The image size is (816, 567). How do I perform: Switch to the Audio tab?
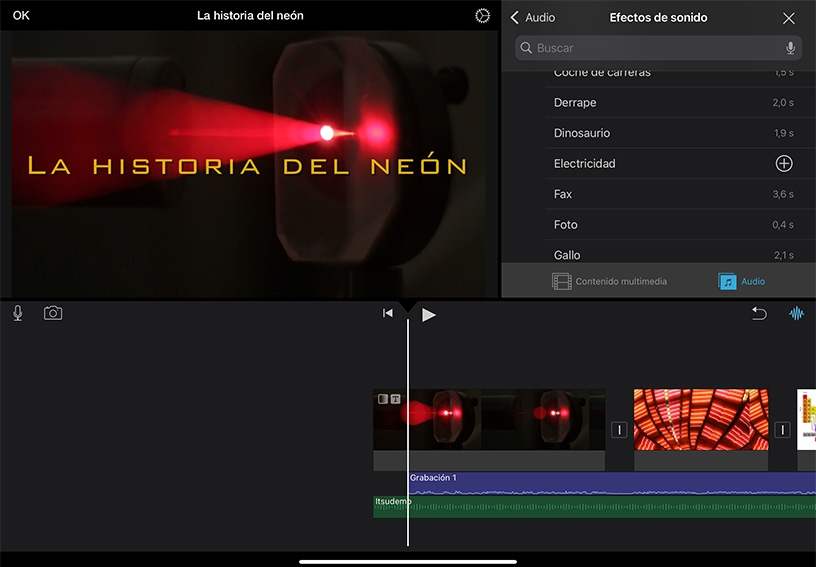(742, 281)
